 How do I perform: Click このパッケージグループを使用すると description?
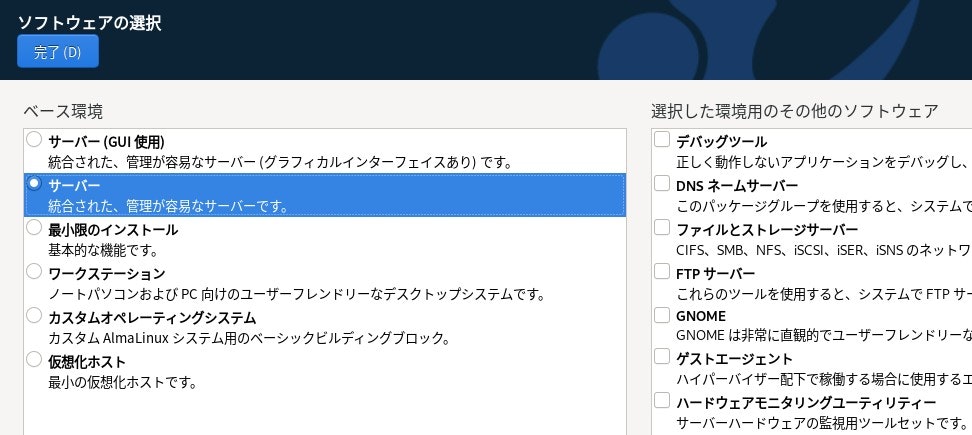pos(824,206)
